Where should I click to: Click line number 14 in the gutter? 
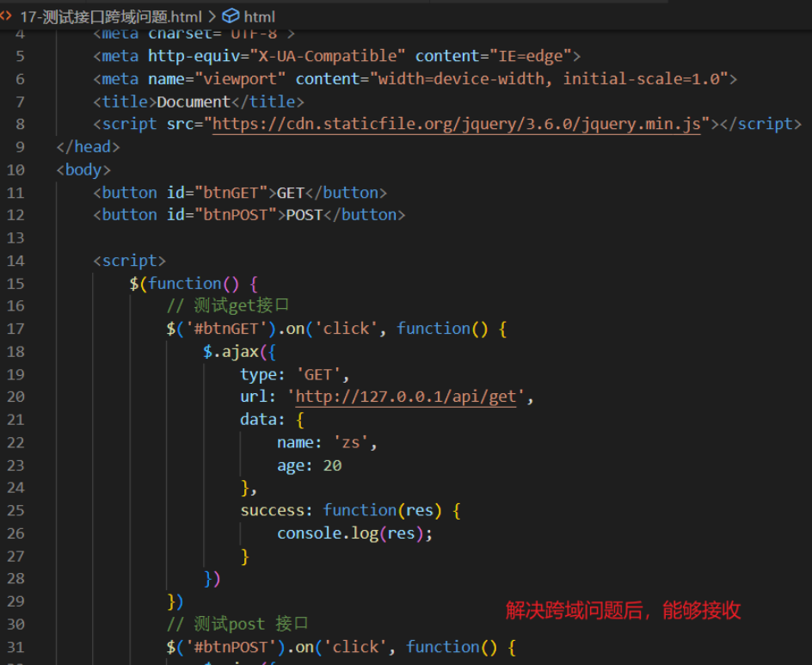(x=15, y=261)
